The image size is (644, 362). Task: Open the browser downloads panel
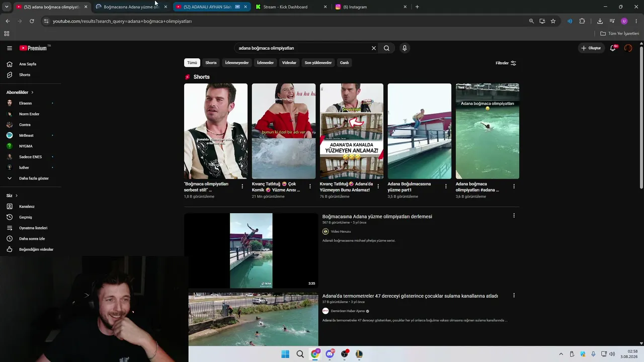pos(600,21)
